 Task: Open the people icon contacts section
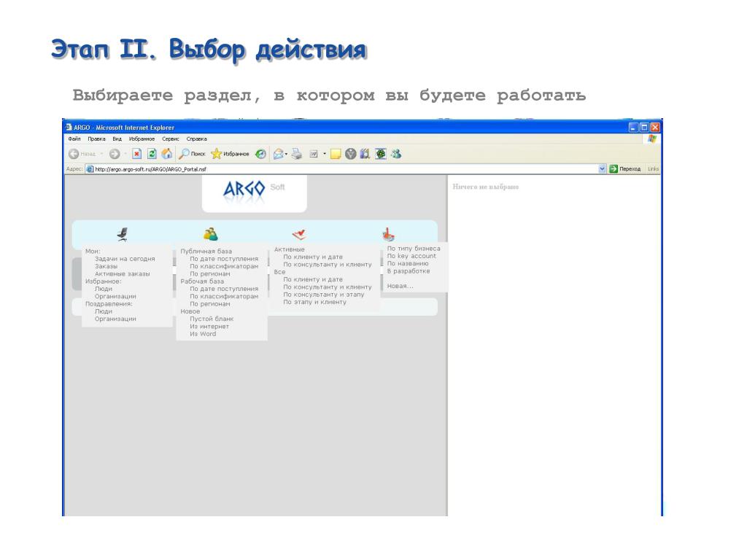click(211, 234)
